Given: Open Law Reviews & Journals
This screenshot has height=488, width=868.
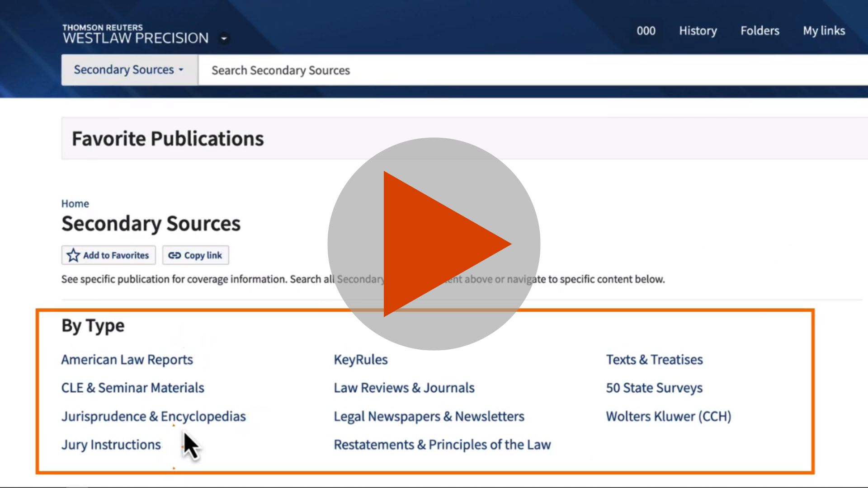Looking at the screenshot, I should (404, 388).
